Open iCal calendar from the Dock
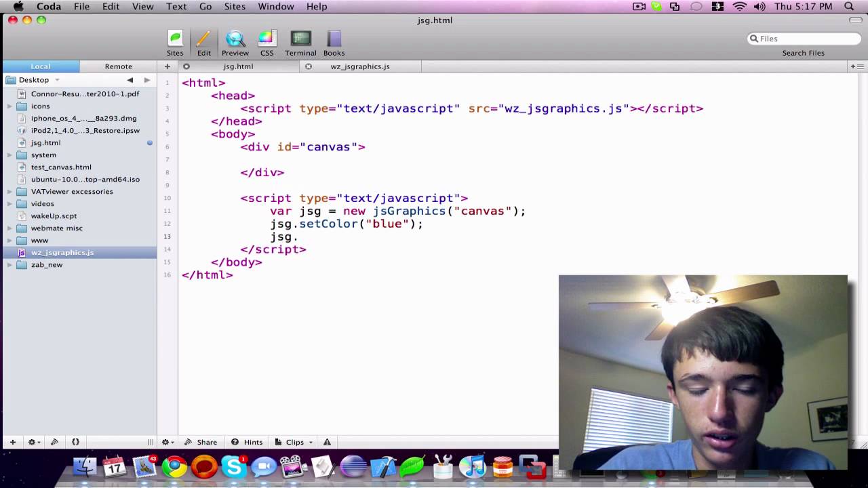This screenshot has height=488, width=868. 115,466
